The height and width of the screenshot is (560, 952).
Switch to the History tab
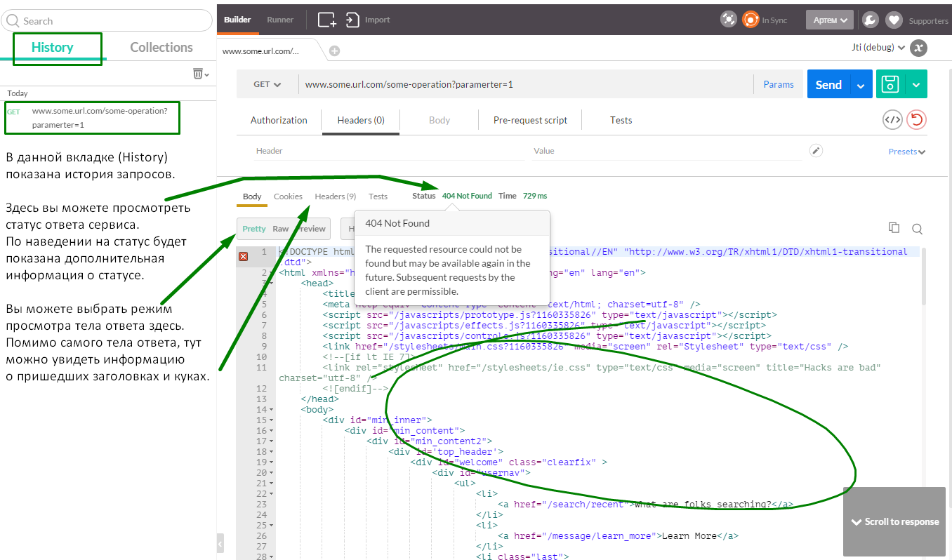click(x=53, y=48)
